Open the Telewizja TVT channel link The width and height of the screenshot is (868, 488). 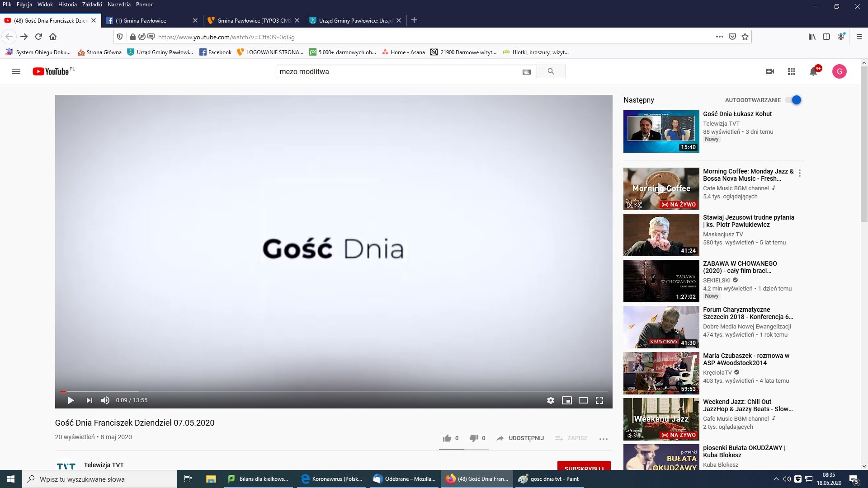pos(104,465)
